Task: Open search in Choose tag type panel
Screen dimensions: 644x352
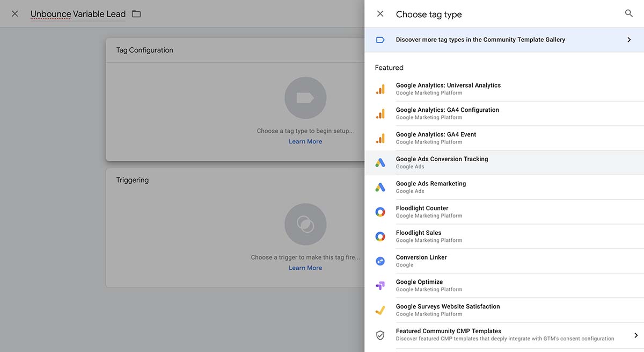Action: 629,13
